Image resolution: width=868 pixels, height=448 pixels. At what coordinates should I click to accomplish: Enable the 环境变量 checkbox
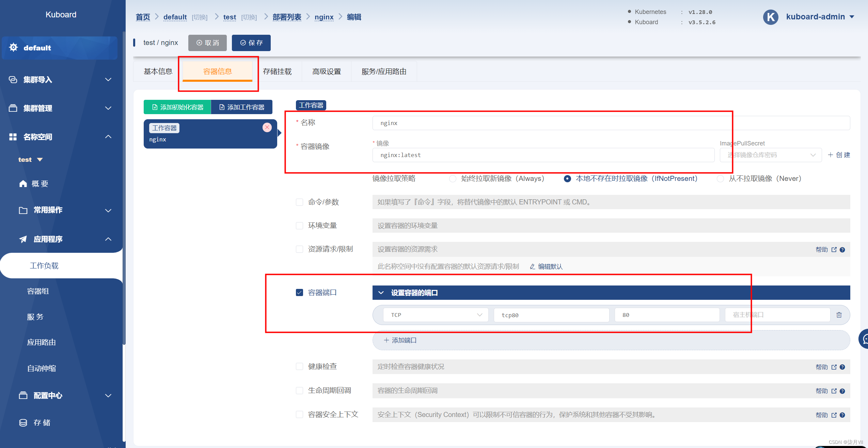(x=299, y=226)
